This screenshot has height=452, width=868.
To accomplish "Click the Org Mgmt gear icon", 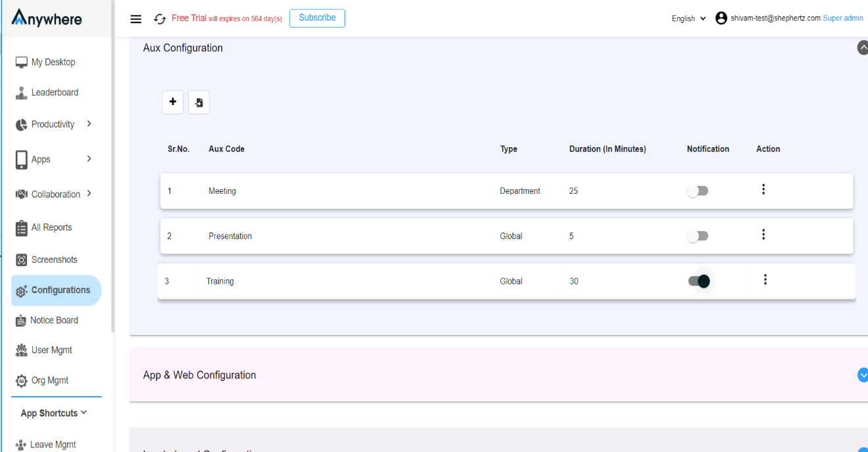I will click(x=21, y=380).
